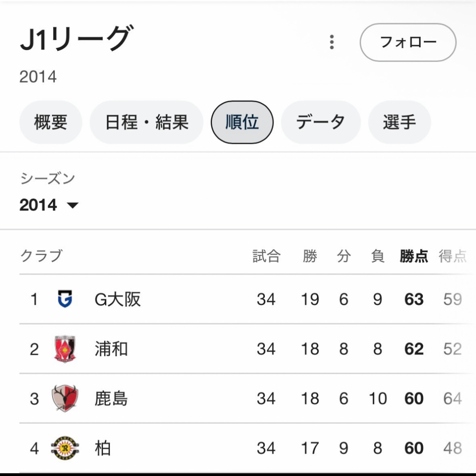Switch to the 日程・結果 tab
The width and height of the screenshot is (476, 476).
coord(147,122)
